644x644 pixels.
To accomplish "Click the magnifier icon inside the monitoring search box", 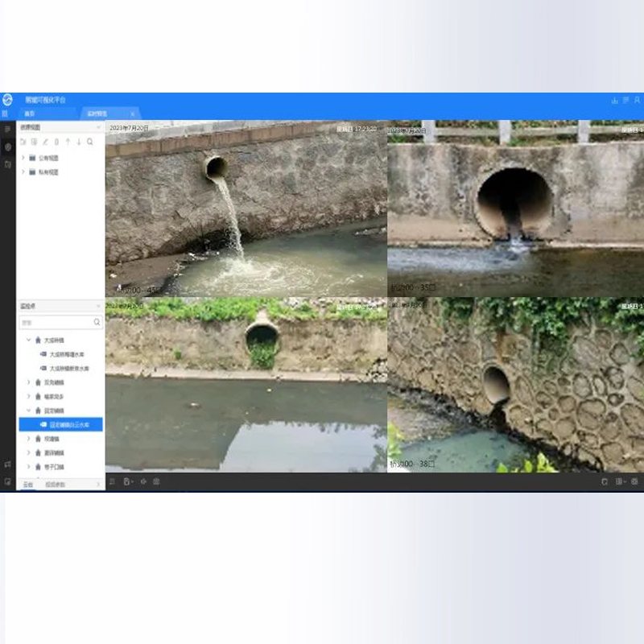I will [97, 322].
